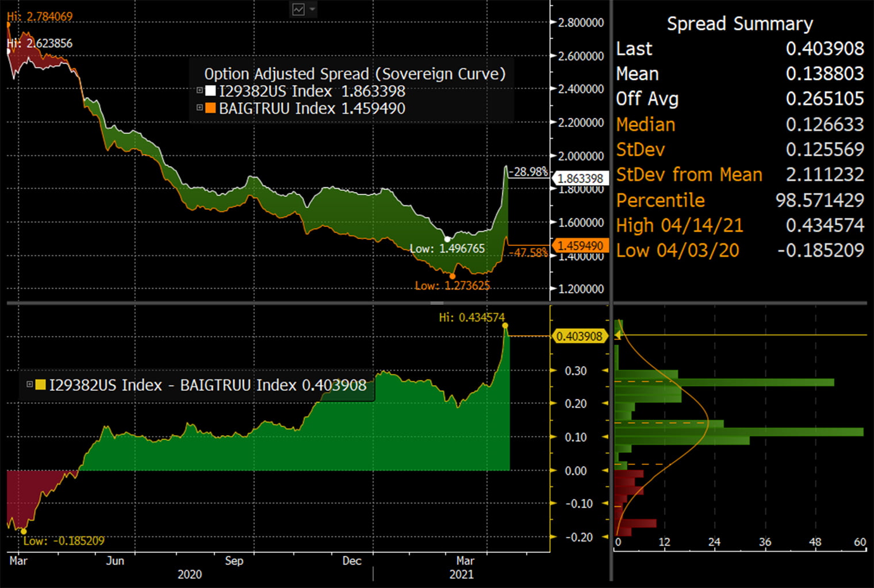Click the StDev from Mean value 2.111232
This screenshot has height=588, width=874.
[x=825, y=174]
